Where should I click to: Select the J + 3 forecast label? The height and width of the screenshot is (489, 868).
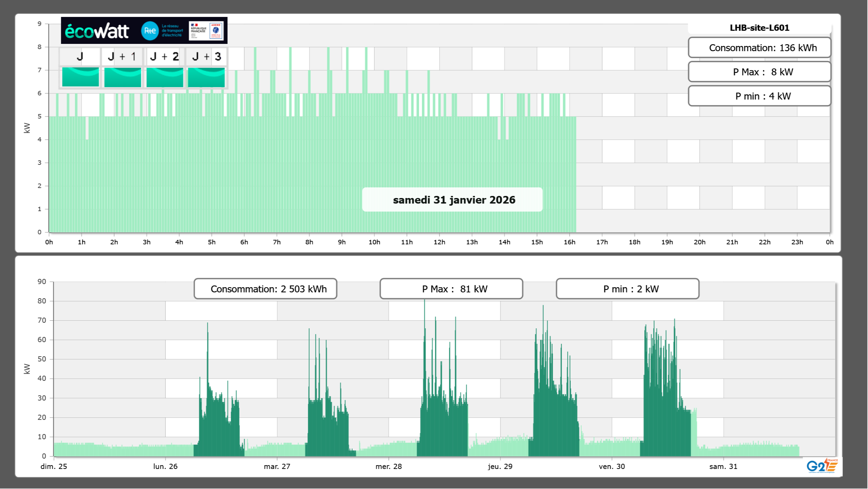coord(206,56)
